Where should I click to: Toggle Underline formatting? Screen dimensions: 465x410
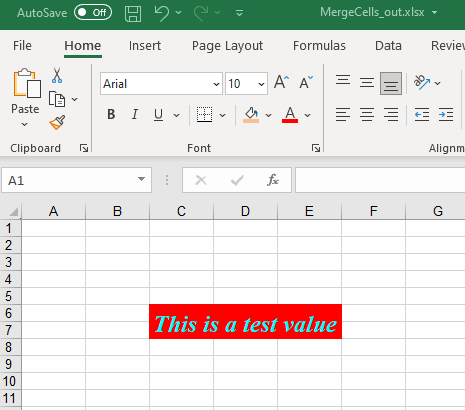click(159, 115)
